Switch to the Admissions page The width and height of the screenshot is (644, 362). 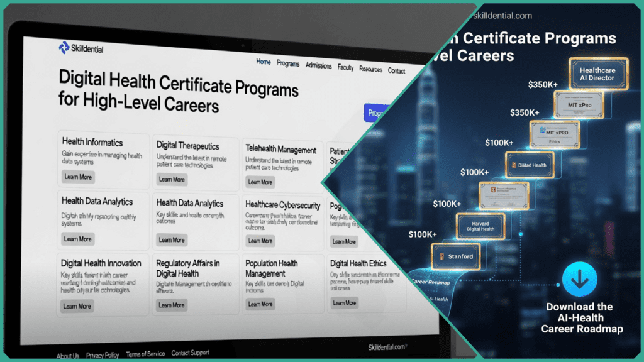(318, 65)
